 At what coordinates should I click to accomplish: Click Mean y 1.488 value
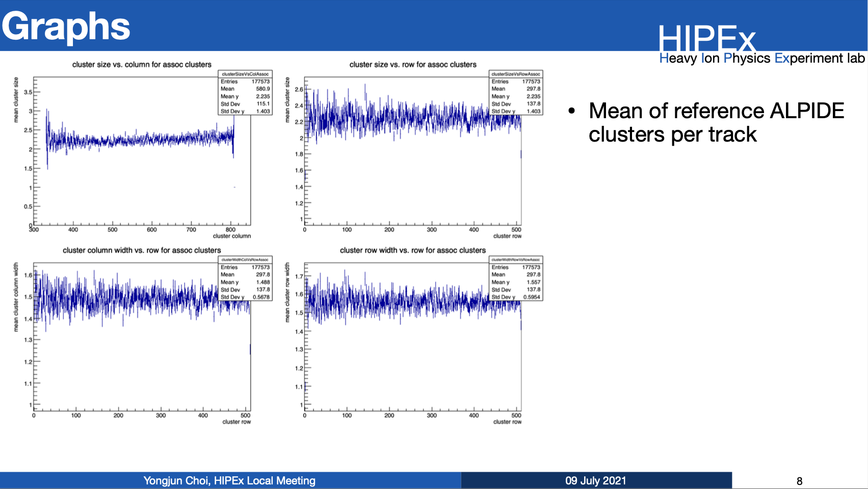[x=263, y=282]
